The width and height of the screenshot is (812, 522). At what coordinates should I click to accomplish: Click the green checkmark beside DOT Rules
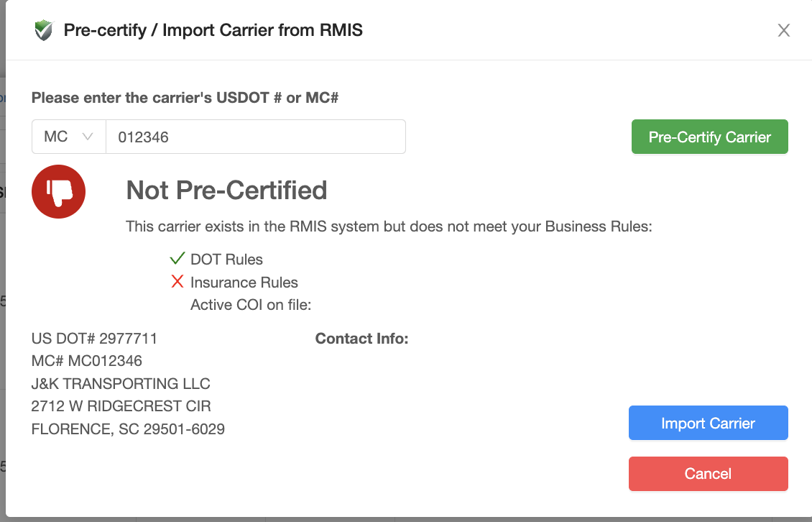coord(177,259)
